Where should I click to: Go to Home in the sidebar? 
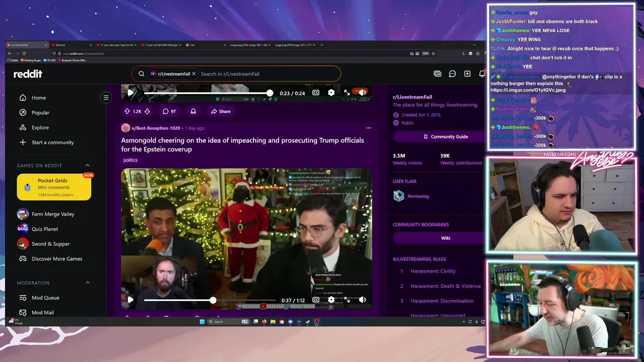[x=39, y=98]
